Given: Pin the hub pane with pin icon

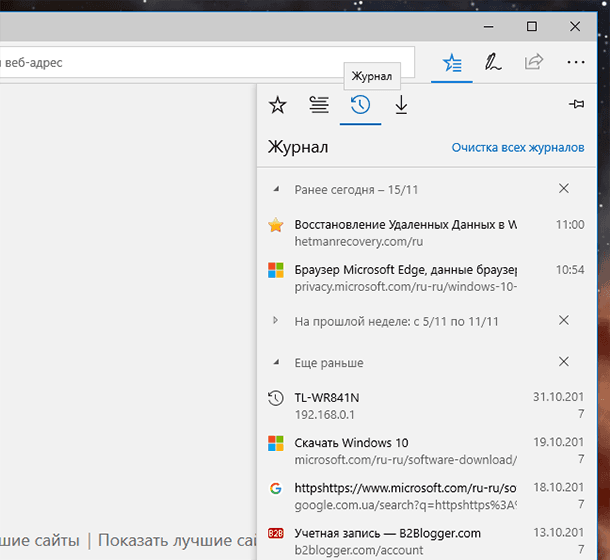Looking at the screenshot, I should click(x=576, y=104).
